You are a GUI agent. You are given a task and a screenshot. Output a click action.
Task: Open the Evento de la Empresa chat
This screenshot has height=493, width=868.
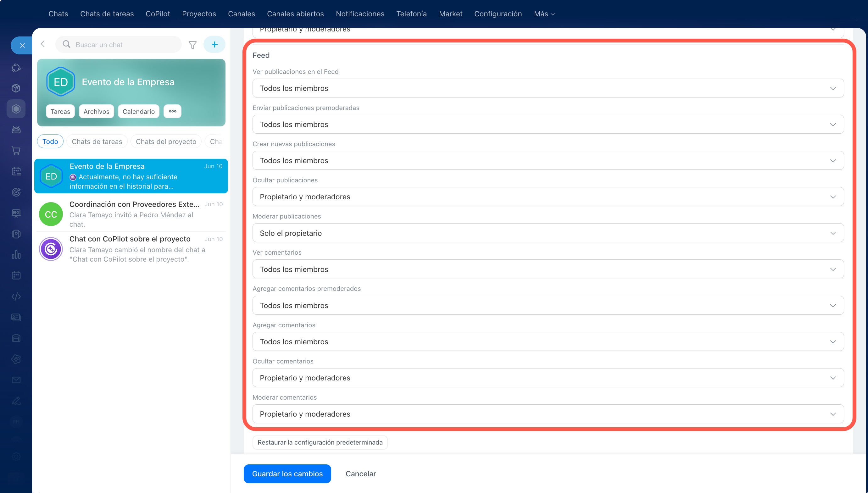131,176
